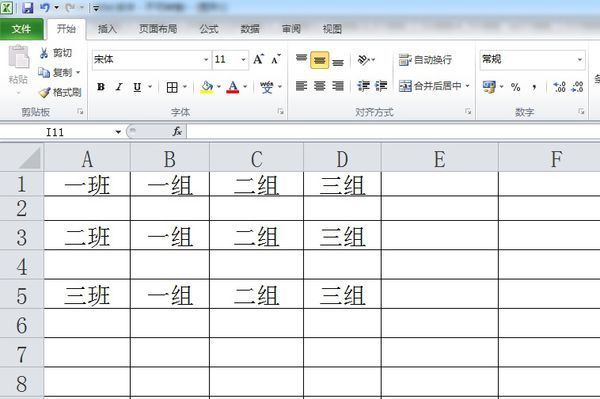Select Center horizontal alignment icon
This screenshot has width=600, height=399.
tap(320, 86)
